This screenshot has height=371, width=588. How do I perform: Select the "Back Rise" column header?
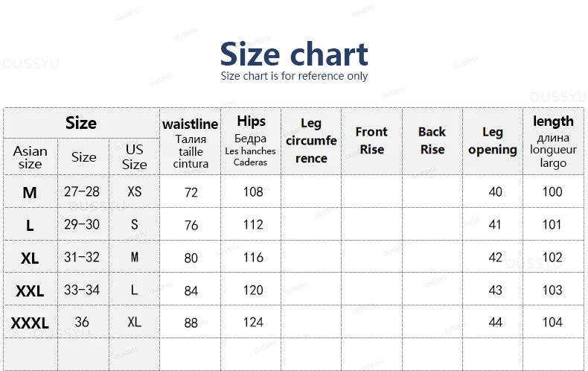click(x=432, y=141)
